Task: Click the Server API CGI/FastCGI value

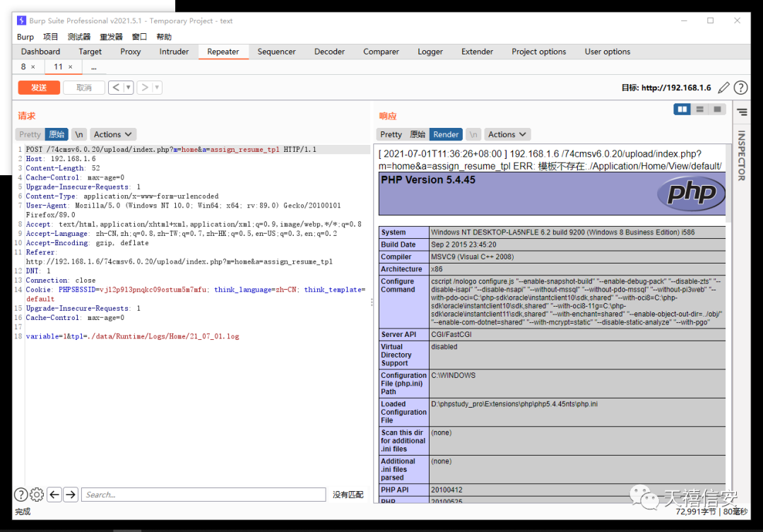Action: point(451,334)
